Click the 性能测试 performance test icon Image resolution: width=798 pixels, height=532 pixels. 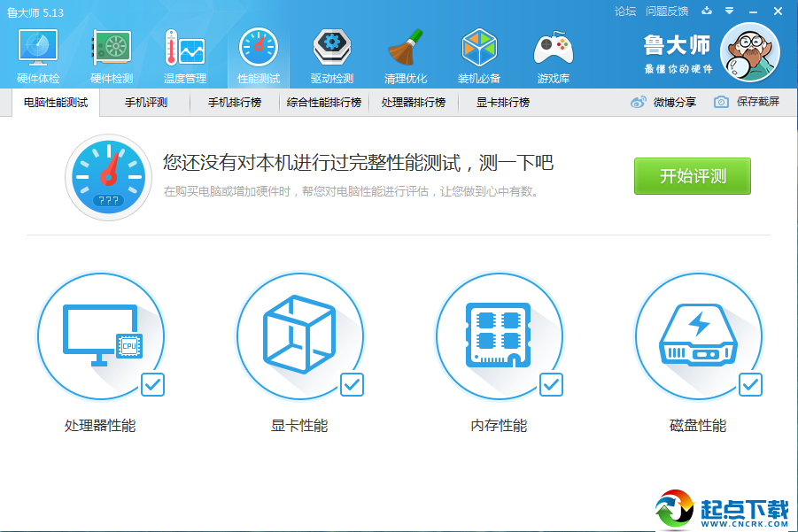[259, 53]
